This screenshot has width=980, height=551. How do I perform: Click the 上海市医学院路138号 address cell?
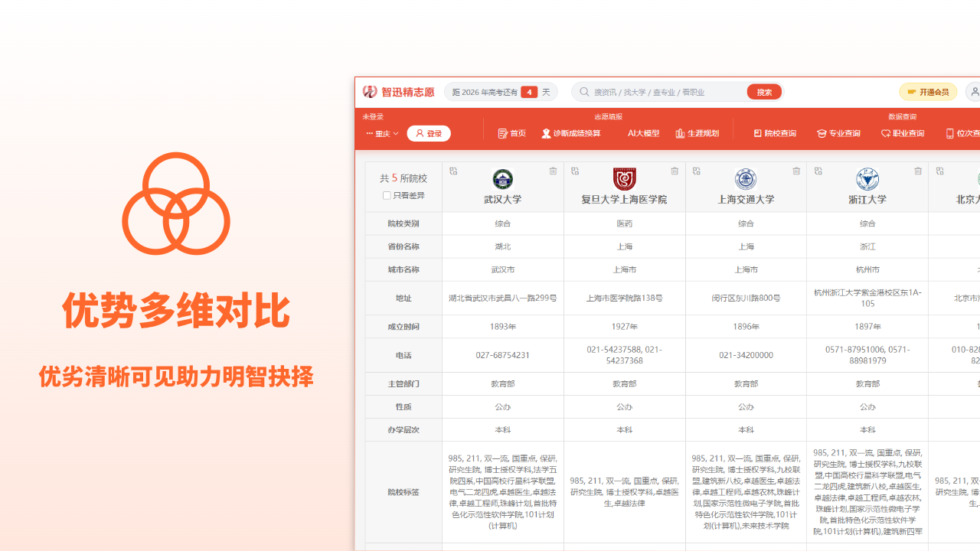tap(625, 298)
